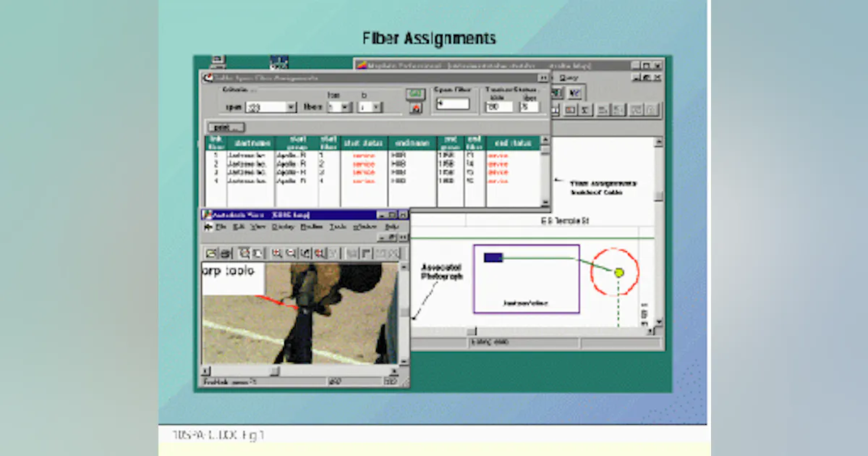The image size is (868, 456).
Task: Click the 'end name' column header
Action: (412, 143)
